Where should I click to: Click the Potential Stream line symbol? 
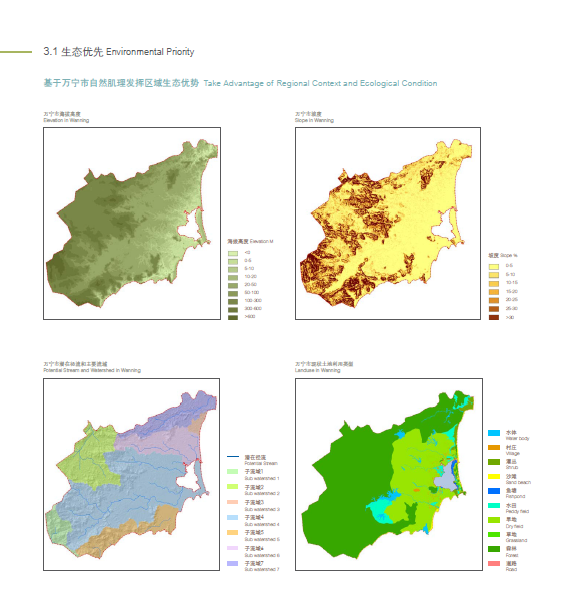tap(233, 457)
